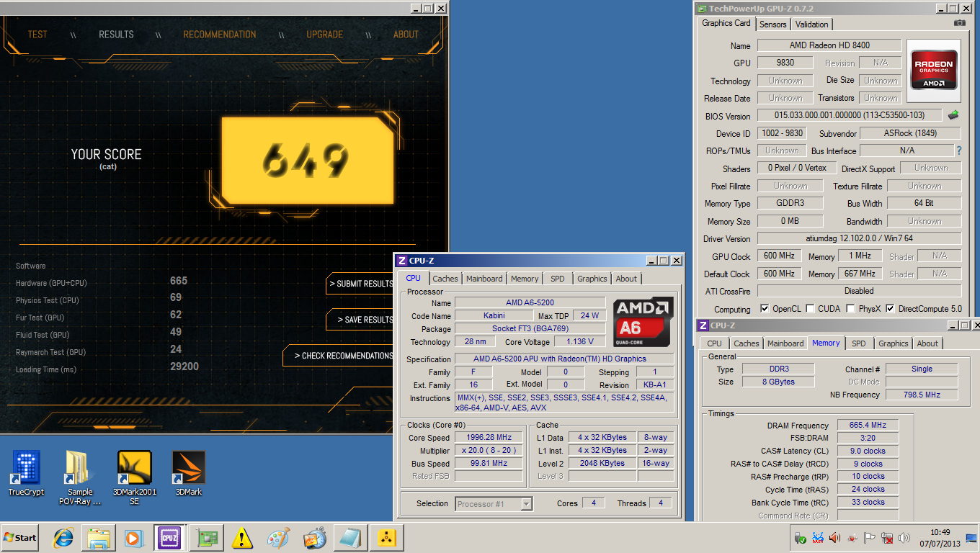Screen dimensions: 980x553
Task: Click the GPU-Z save BIOS chip icon
Action: 953,115
